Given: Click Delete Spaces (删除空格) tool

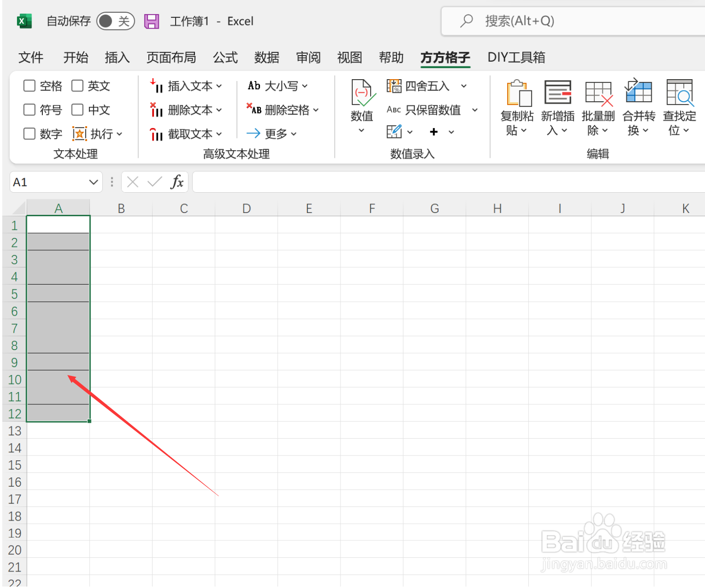Looking at the screenshot, I should (x=283, y=110).
